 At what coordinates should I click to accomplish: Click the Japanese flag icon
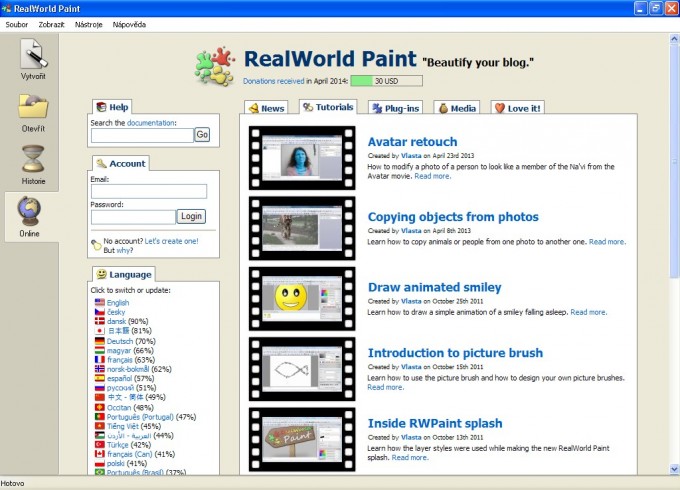point(100,331)
